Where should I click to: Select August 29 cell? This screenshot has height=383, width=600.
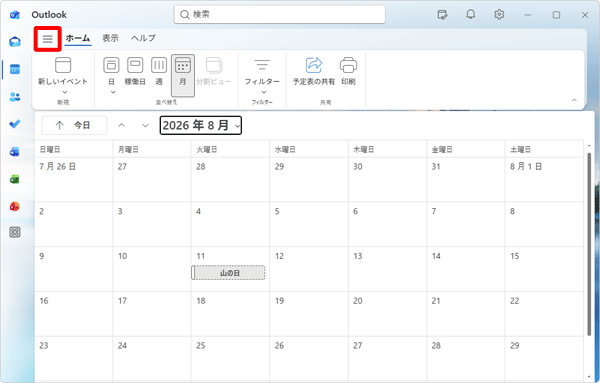pyautogui.click(x=544, y=359)
